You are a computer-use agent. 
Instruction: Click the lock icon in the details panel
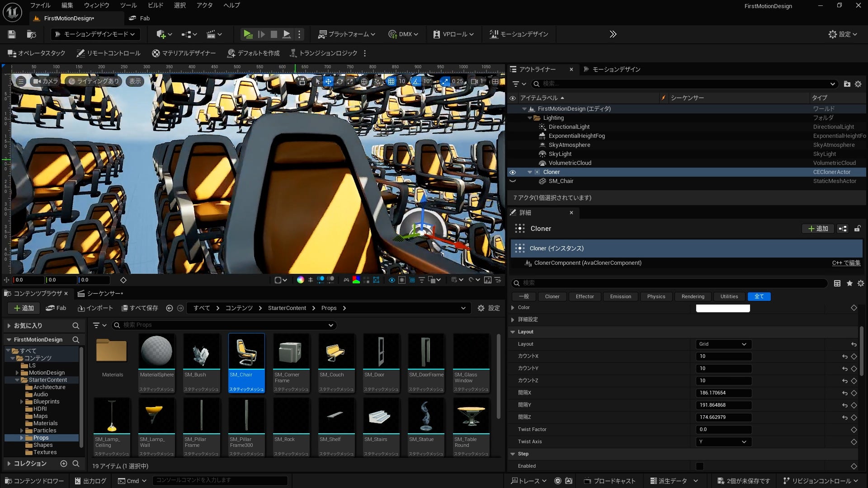tap(857, 229)
